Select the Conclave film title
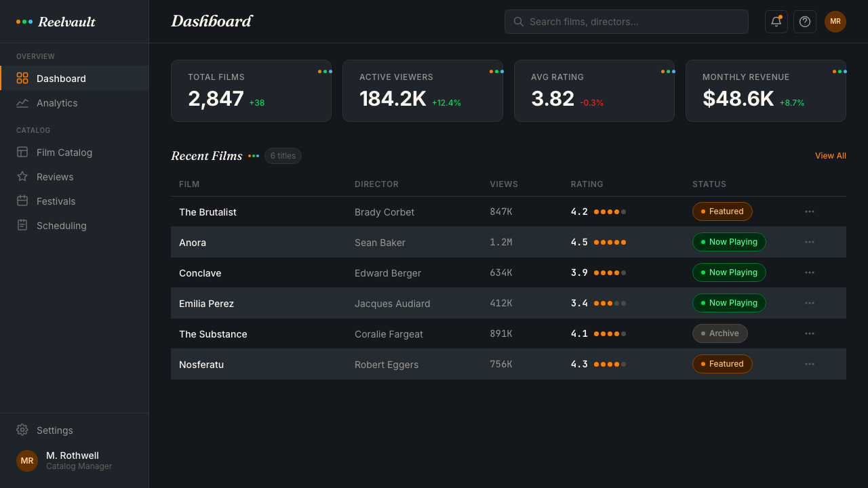 tap(200, 273)
